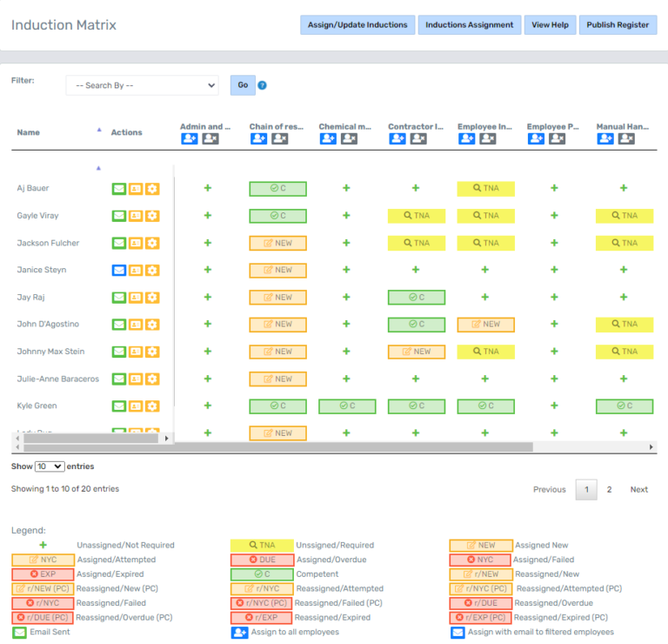Viewport: 668px width, 644px height.
Task: Toggle John D'Agostino's Employee In NEW badge
Action: point(486,325)
